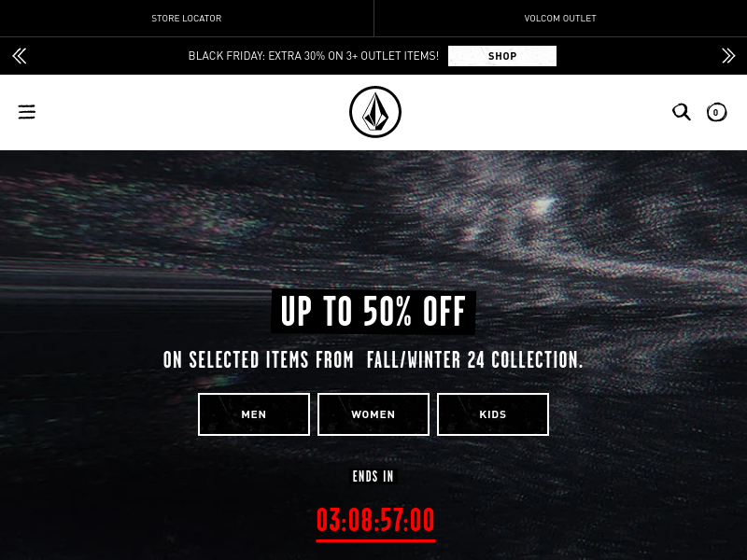747x560 pixels.
Task: Select the MEN sale button
Action: click(254, 414)
